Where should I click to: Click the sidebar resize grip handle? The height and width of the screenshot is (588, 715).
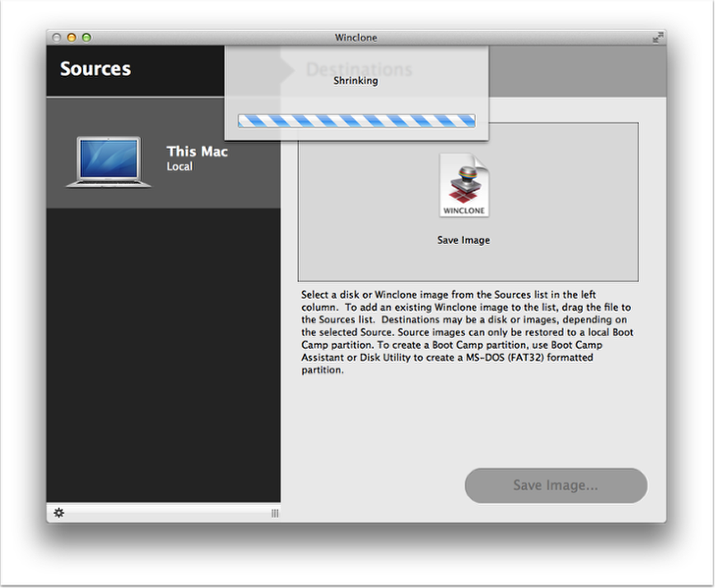(x=274, y=513)
